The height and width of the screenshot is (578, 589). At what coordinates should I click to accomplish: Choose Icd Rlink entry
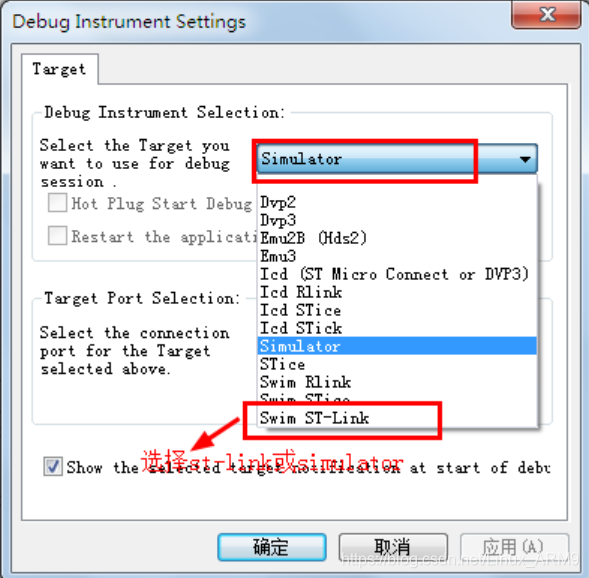pos(397,292)
